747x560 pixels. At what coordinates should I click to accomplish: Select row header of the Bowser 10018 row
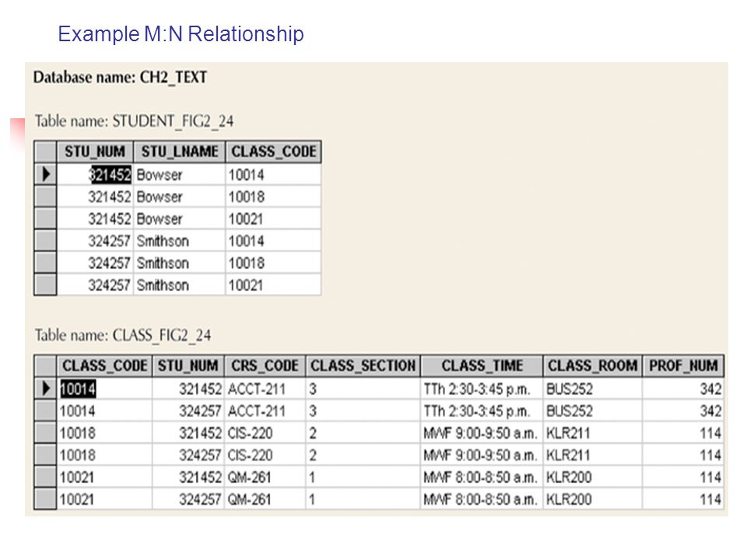(46, 196)
